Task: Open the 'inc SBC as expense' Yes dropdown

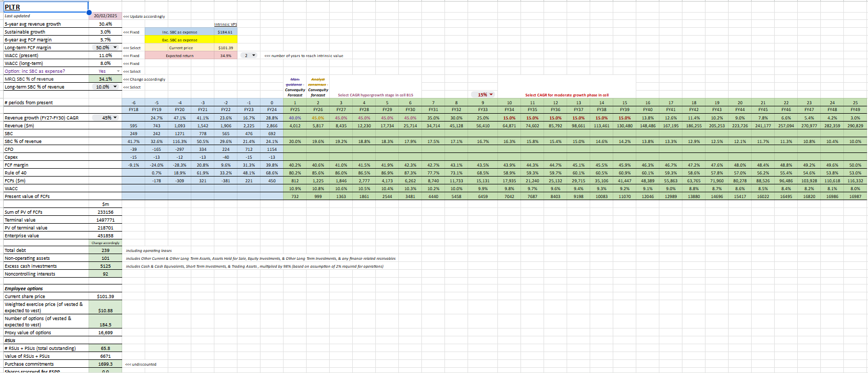Action: [x=118, y=71]
